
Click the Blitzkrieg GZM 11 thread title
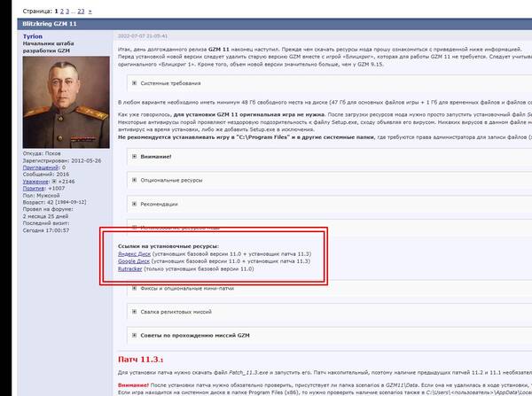50,24
